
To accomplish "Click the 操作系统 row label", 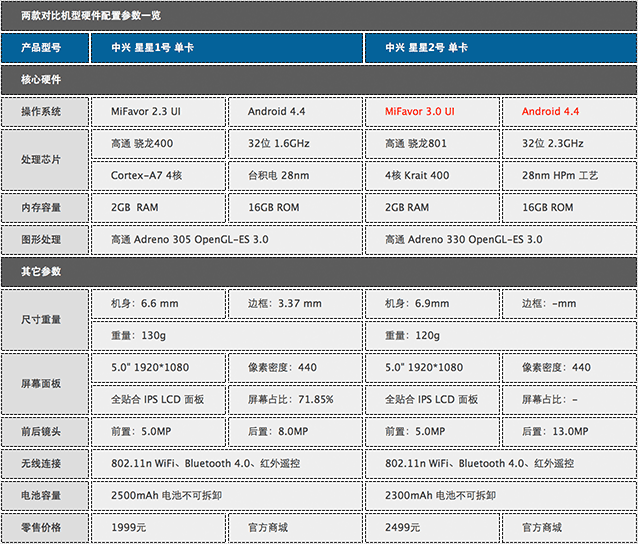I will click(45, 111).
